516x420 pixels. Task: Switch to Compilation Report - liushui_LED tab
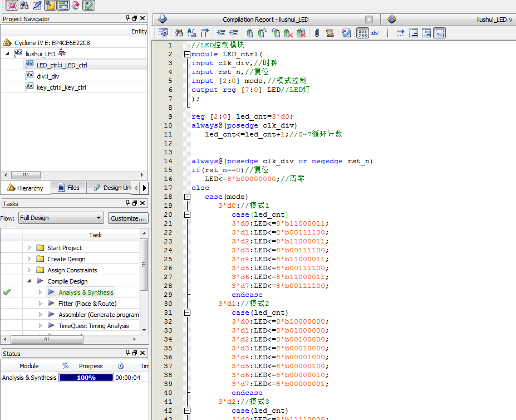coord(266,19)
